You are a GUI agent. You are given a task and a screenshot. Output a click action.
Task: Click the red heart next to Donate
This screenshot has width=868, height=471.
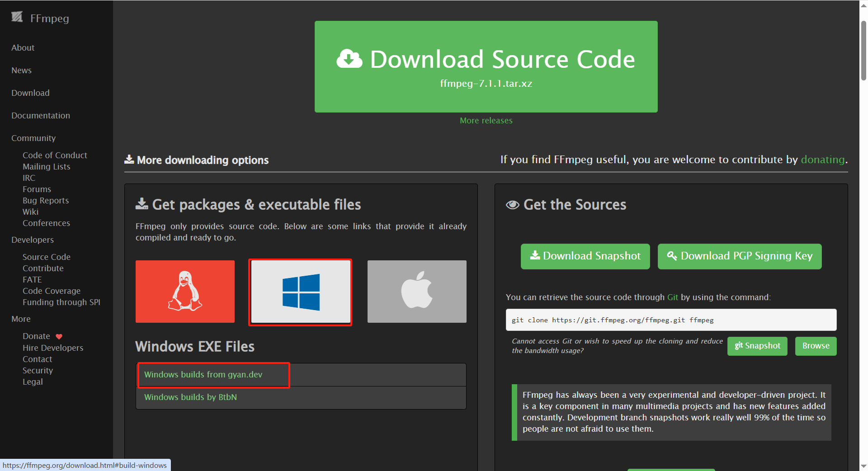pyautogui.click(x=59, y=337)
